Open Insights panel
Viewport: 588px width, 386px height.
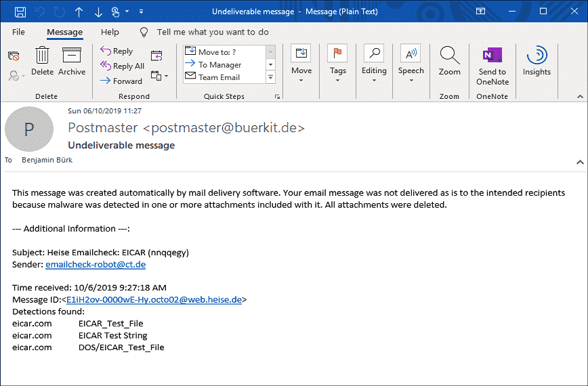pos(537,61)
